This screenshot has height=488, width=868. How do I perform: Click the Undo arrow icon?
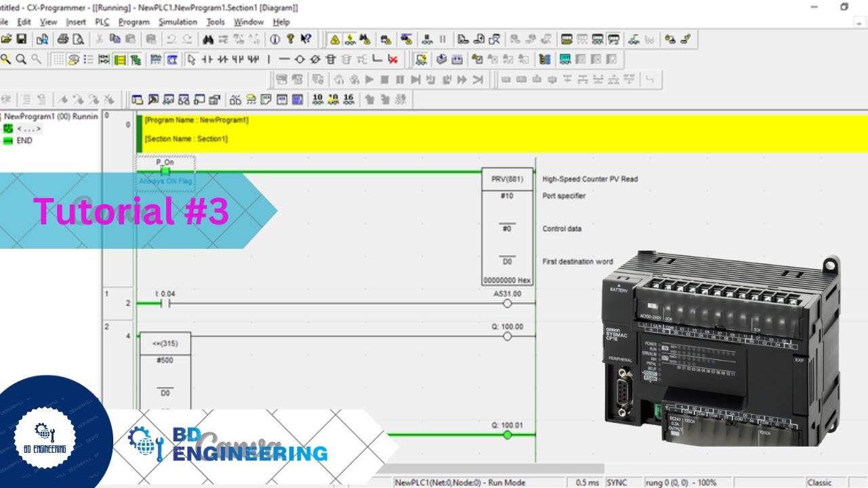171,39
